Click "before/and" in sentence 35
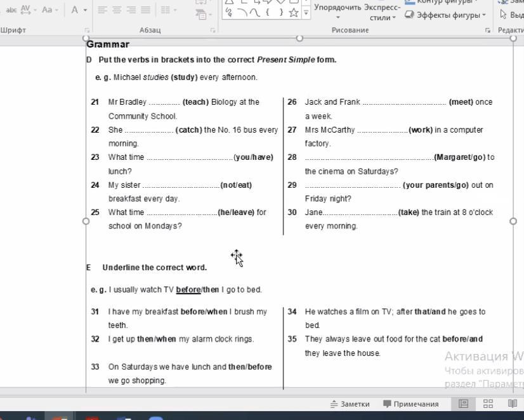This screenshot has width=524, height=420. pyautogui.click(x=462, y=339)
